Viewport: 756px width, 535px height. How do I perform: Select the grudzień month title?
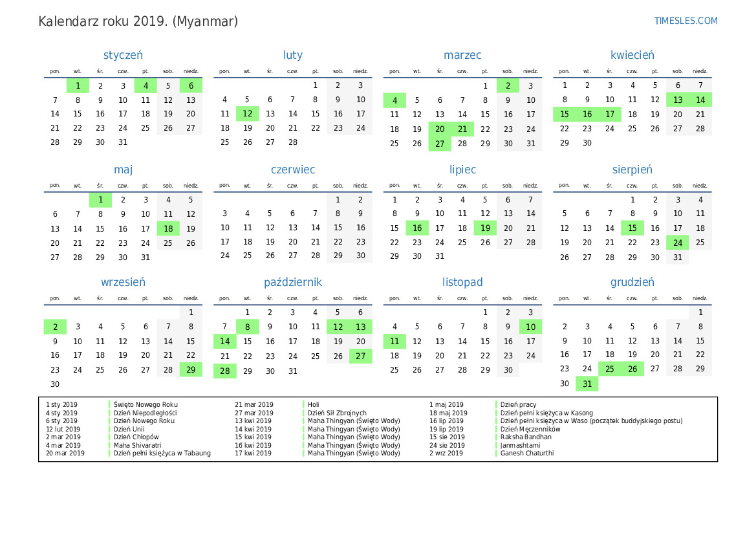coord(632,283)
